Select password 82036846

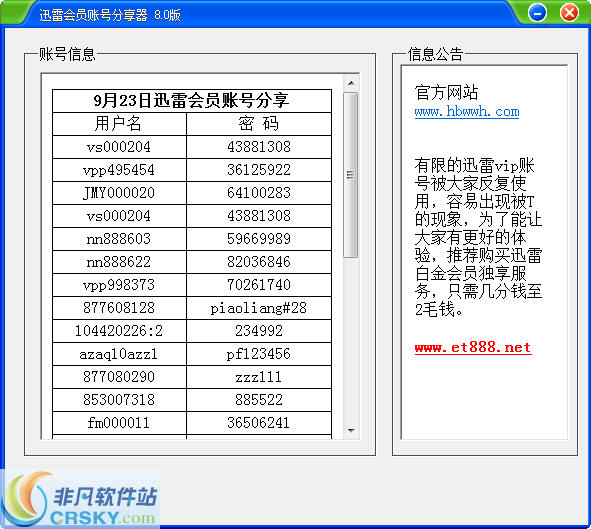coord(259,262)
